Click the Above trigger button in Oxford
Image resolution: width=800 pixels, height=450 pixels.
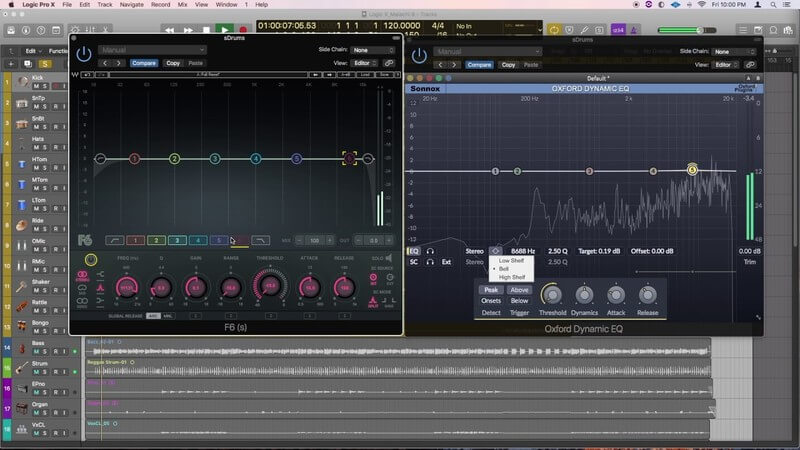click(519, 290)
